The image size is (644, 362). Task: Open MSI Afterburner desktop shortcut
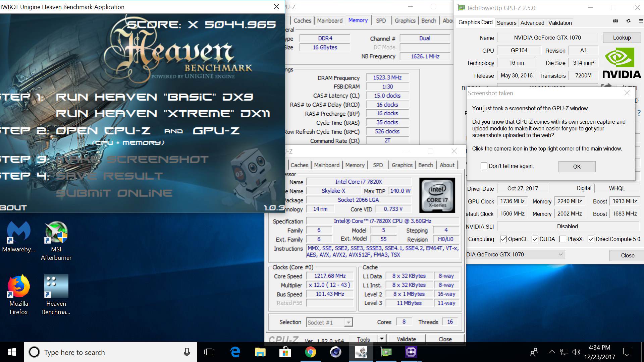(x=56, y=241)
